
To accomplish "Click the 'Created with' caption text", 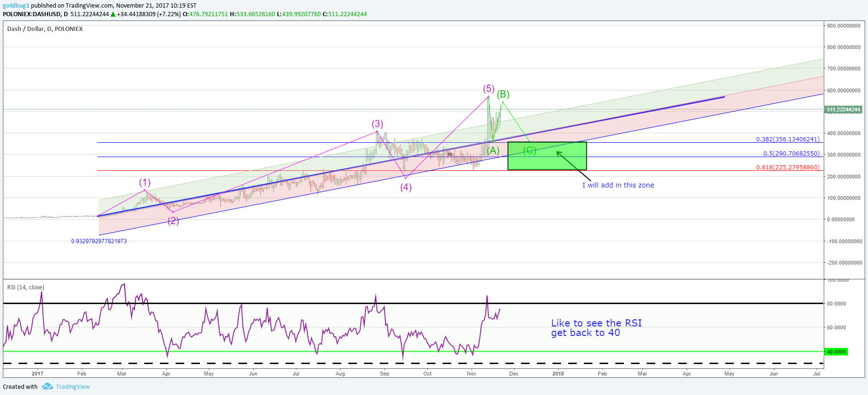I will point(20,387).
